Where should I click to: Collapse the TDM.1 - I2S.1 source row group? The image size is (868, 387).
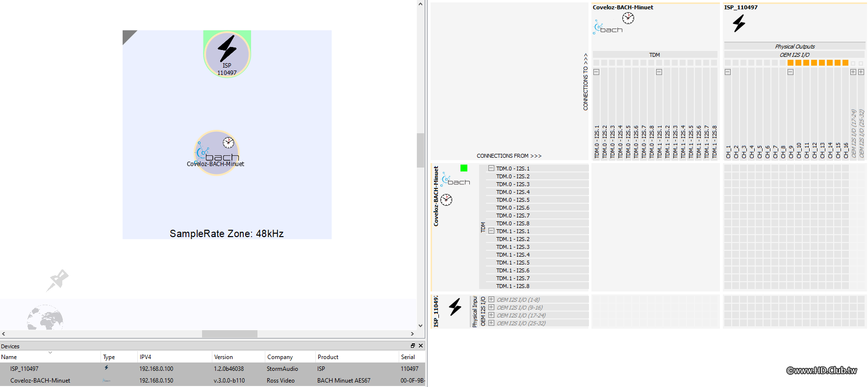click(x=491, y=231)
